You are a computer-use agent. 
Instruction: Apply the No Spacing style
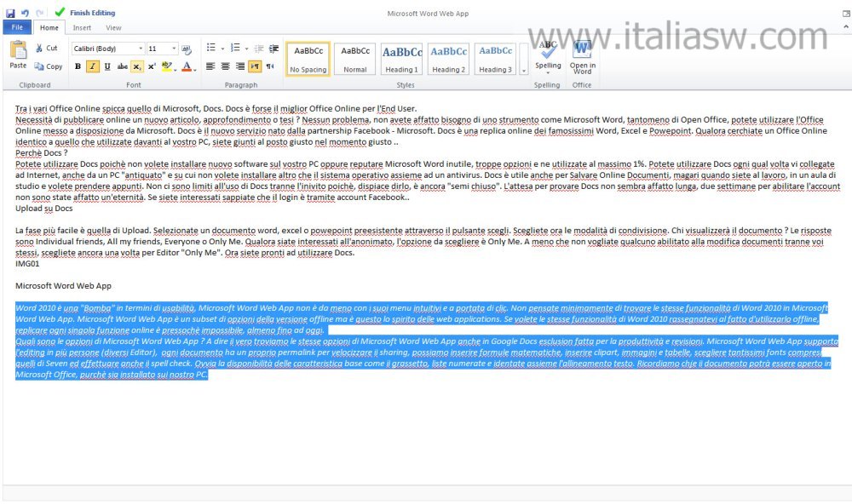(308, 59)
